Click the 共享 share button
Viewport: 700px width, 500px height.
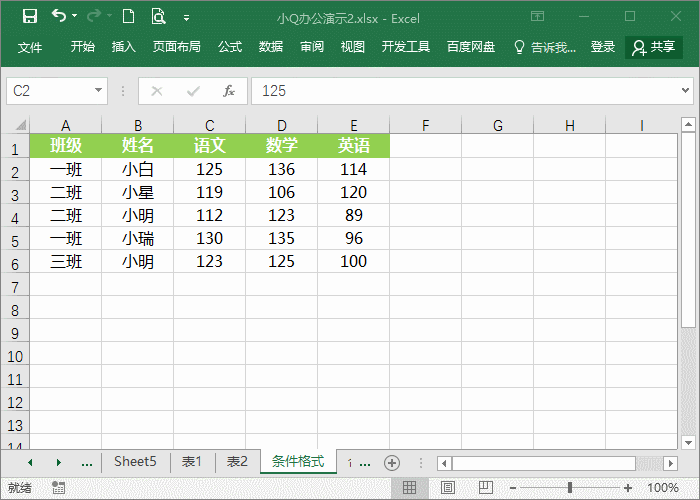(x=654, y=47)
